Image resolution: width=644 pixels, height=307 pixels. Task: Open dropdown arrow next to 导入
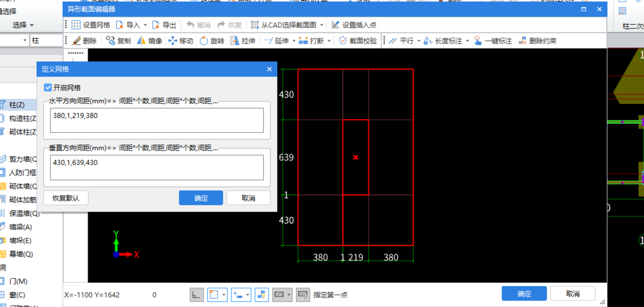click(145, 25)
